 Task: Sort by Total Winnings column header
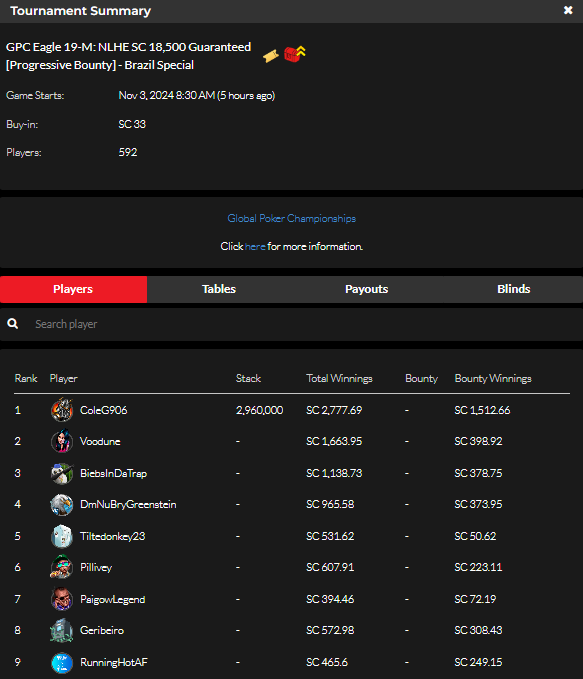tap(339, 378)
